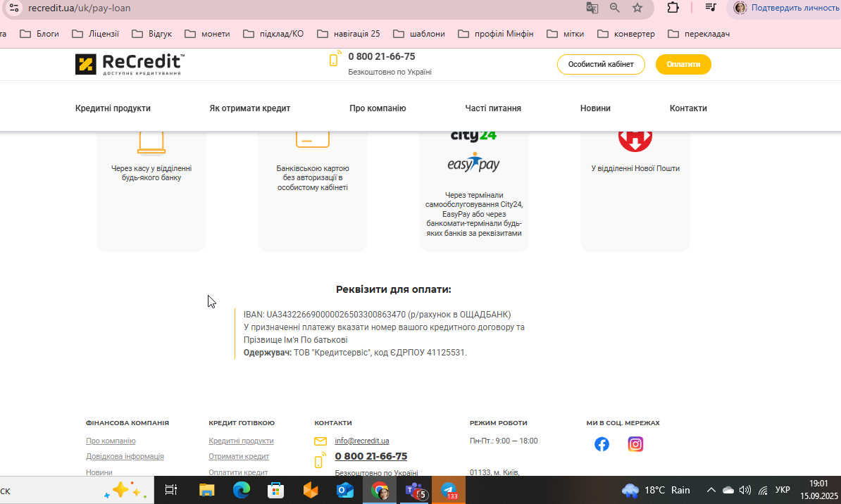Open ReCredit Facebook page icon
This screenshot has width=841, height=504.
[602, 444]
